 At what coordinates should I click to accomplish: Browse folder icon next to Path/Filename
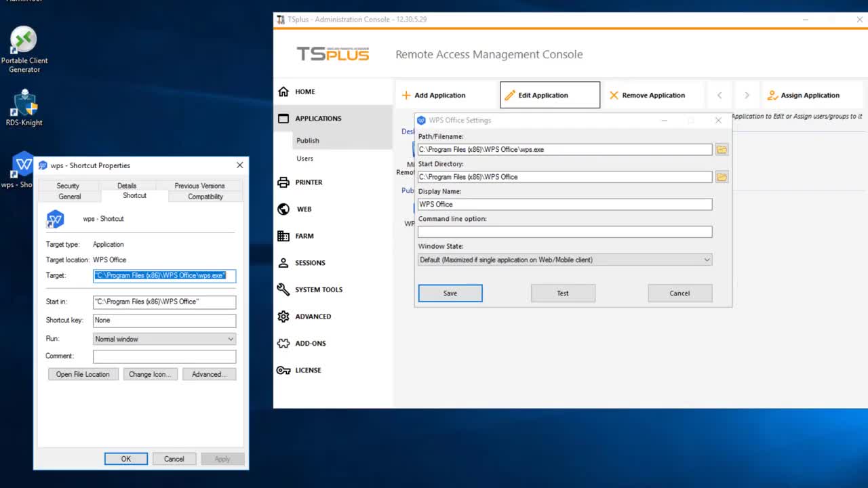point(722,150)
